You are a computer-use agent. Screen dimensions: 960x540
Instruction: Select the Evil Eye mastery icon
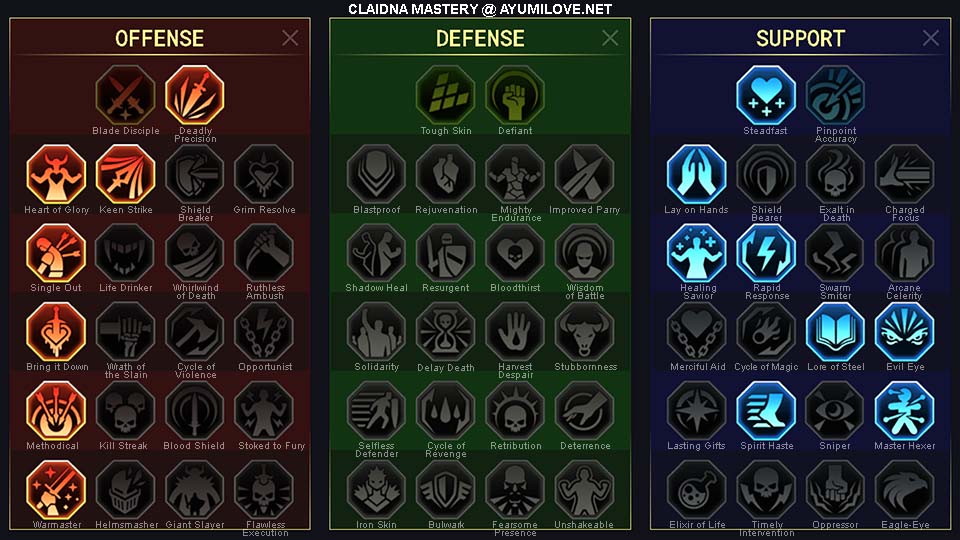point(904,332)
